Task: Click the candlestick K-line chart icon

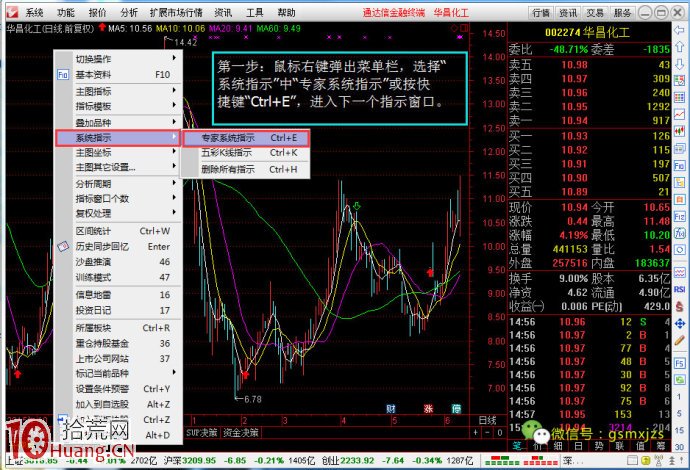Action: click(x=679, y=131)
